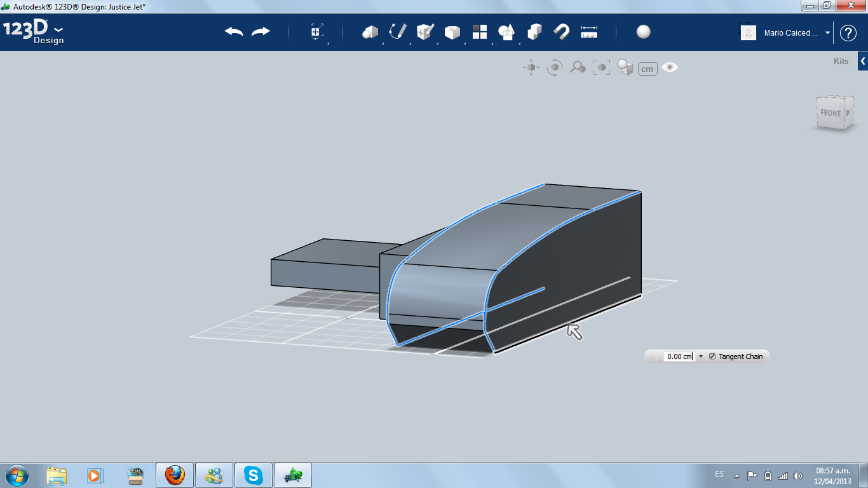The width and height of the screenshot is (868, 488).
Task: Redo the undone action
Action: click(261, 32)
